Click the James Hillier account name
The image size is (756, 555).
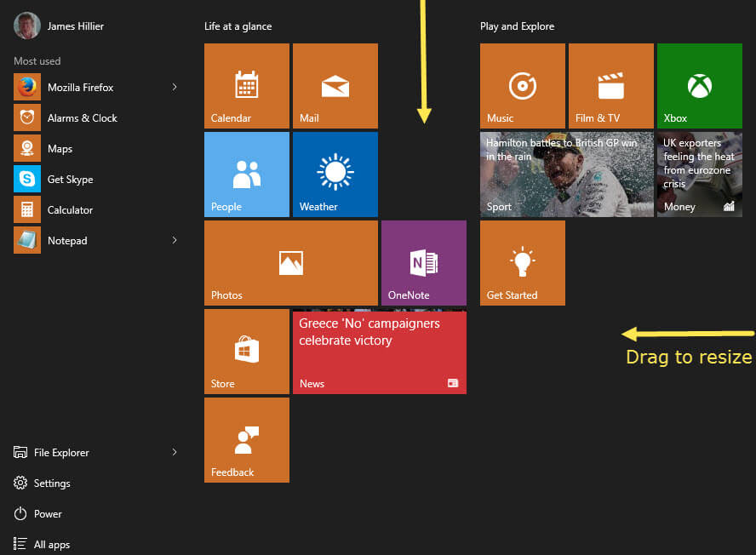(x=76, y=26)
